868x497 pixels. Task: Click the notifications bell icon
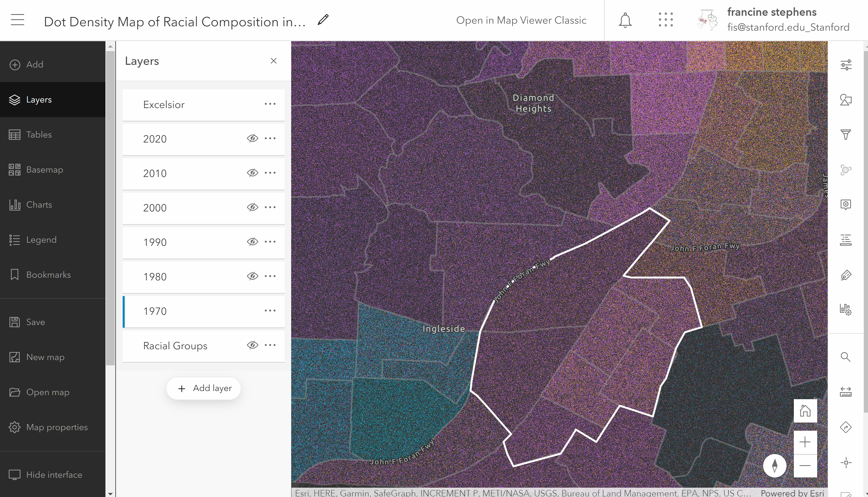[x=625, y=20]
